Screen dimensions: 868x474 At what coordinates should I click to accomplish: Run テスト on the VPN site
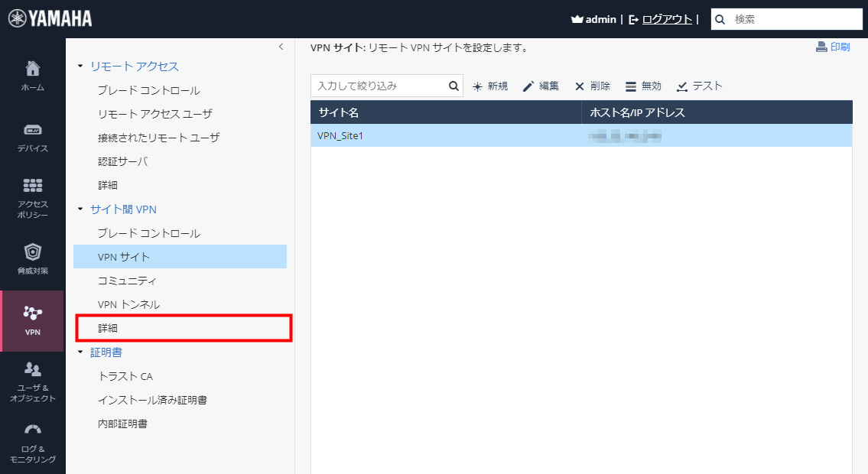tap(700, 86)
